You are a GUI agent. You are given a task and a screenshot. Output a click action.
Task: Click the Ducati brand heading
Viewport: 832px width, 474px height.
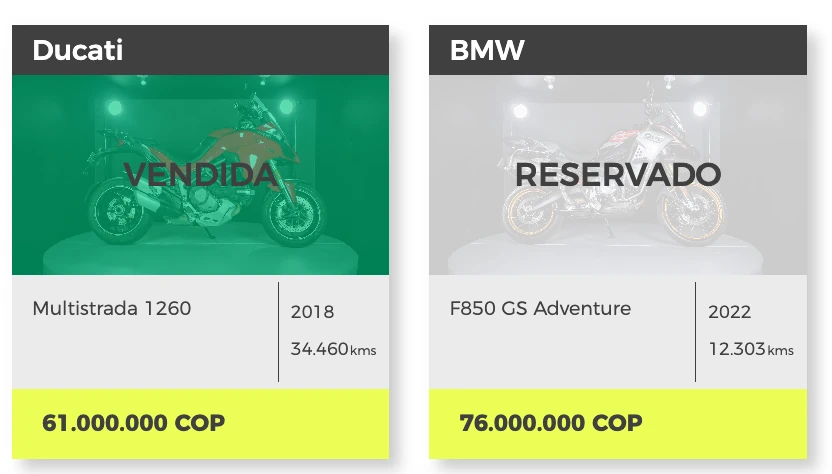point(78,50)
